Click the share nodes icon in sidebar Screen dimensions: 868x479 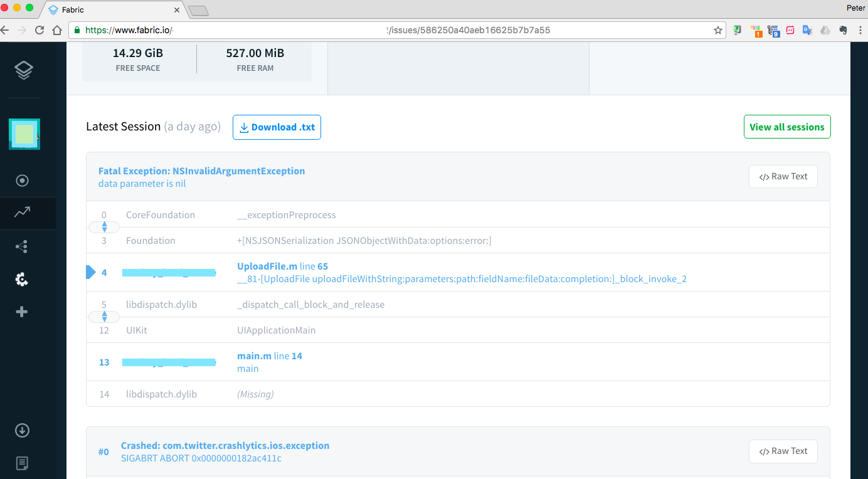pos(22,246)
